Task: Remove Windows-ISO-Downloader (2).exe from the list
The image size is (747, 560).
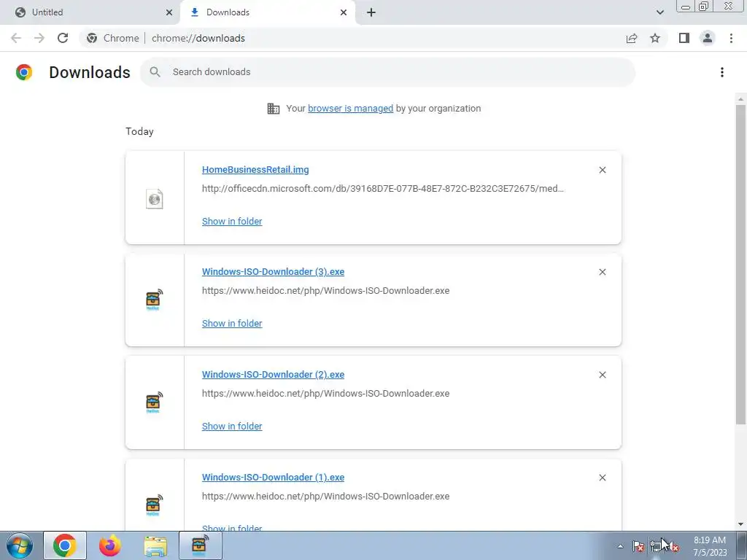Action: [x=602, y=375]
